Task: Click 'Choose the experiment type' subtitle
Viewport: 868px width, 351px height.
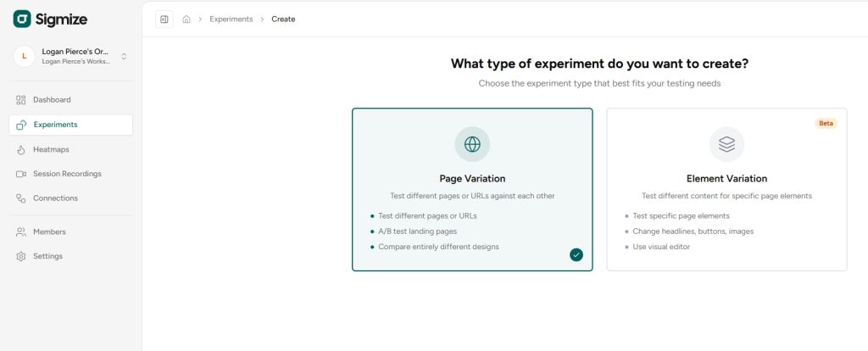Action: [x=599, y=84]
